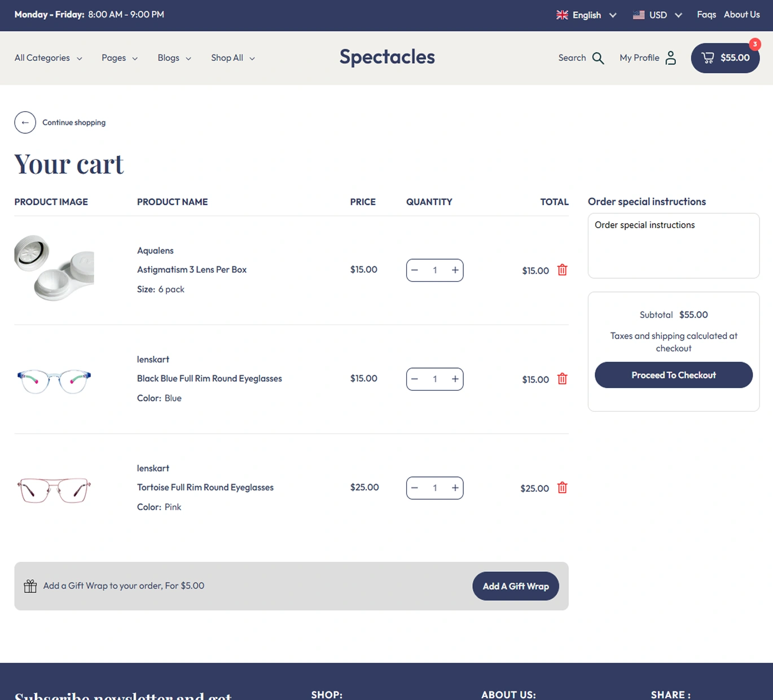Click the Aqualens brand name

(155, 251)
